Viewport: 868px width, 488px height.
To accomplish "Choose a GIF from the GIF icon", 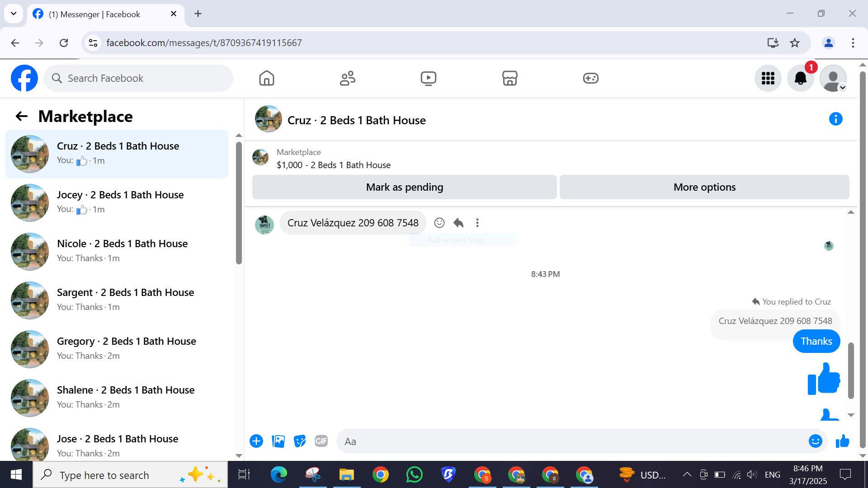I will 321,441.
